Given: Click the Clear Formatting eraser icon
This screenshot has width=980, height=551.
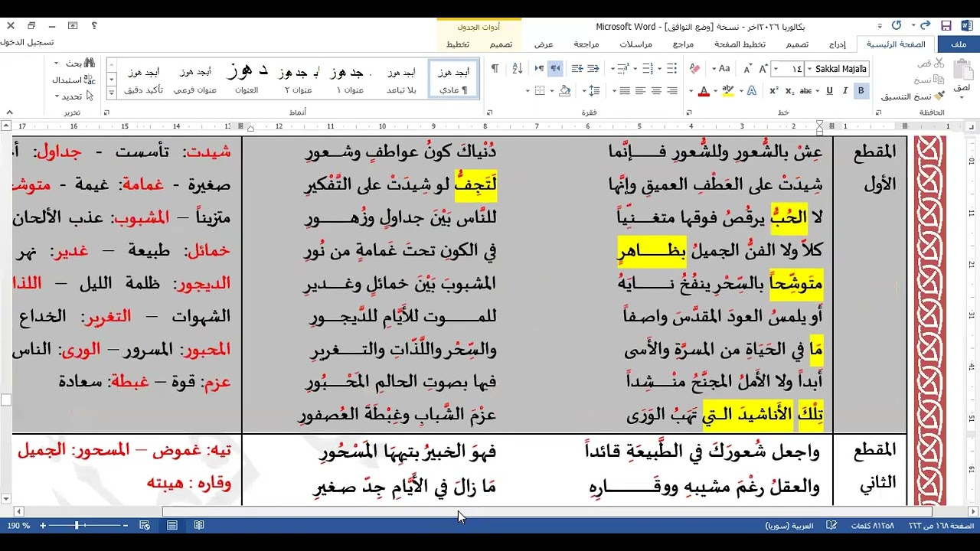Looking at the screenshot, I should pos(694,69).
